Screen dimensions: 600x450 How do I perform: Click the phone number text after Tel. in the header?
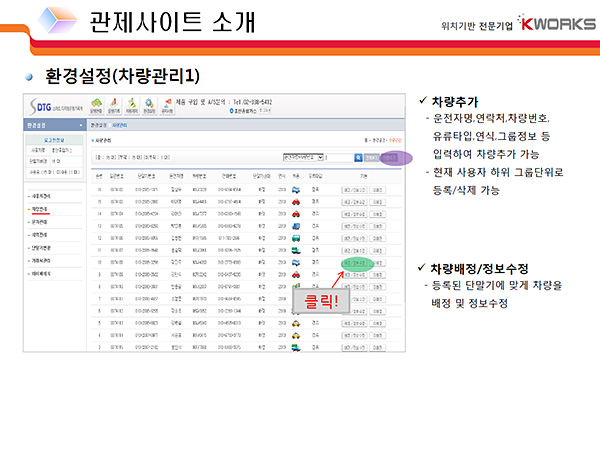[257, 102]
